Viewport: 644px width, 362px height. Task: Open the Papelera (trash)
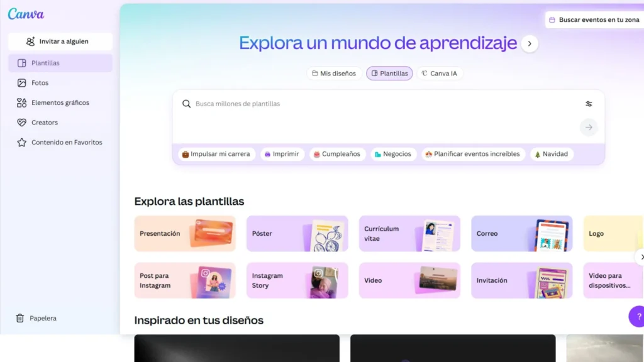coord(43,318)
